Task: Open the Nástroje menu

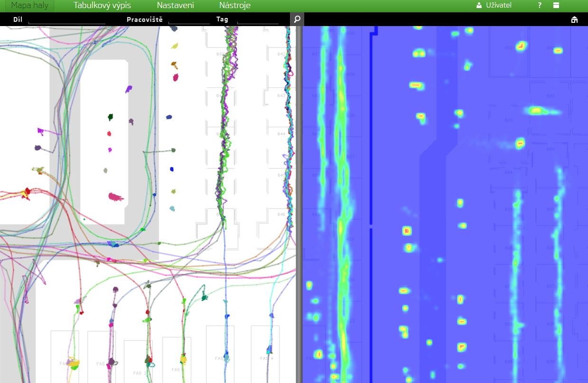Action: 234,6
